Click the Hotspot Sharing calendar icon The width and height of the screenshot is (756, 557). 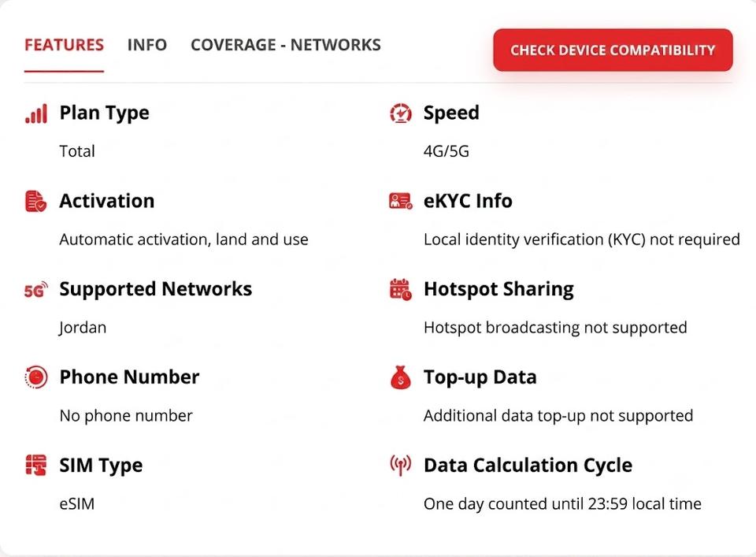pyautogui.click(x=400, y=289)
